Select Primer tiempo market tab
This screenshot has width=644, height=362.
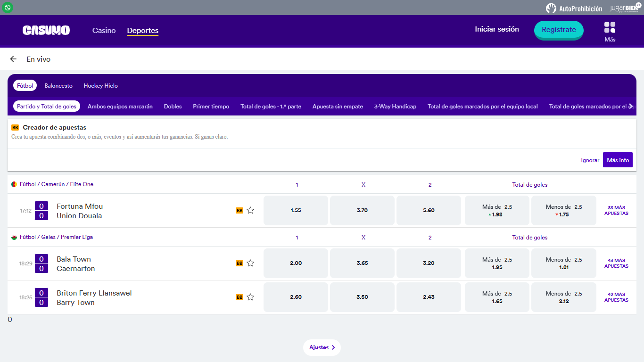[211, 107]
